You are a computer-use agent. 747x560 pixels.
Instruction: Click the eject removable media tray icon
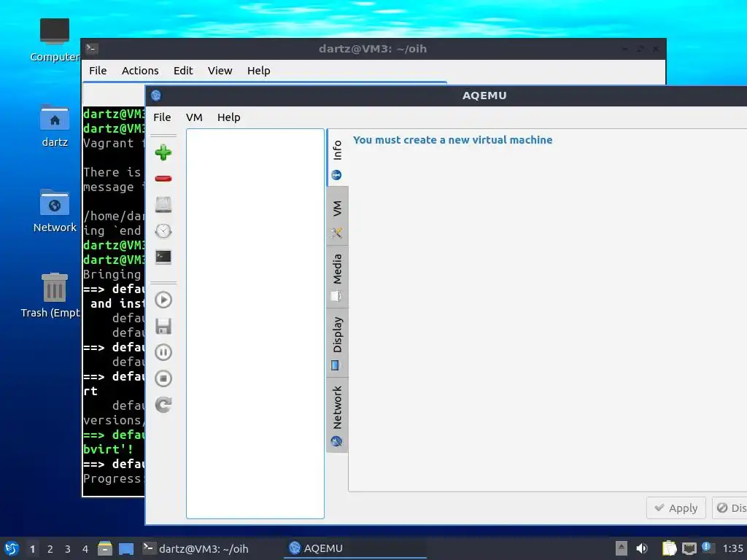622,548
